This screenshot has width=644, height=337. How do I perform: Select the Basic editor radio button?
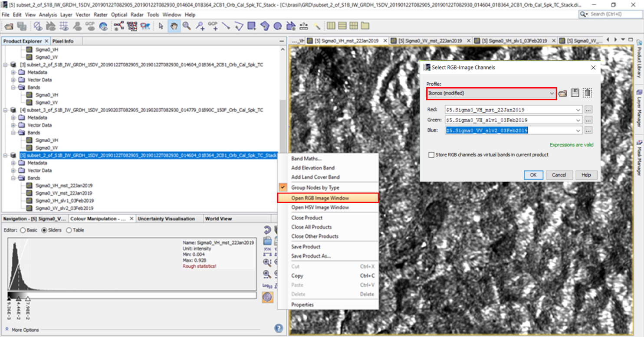23,230
